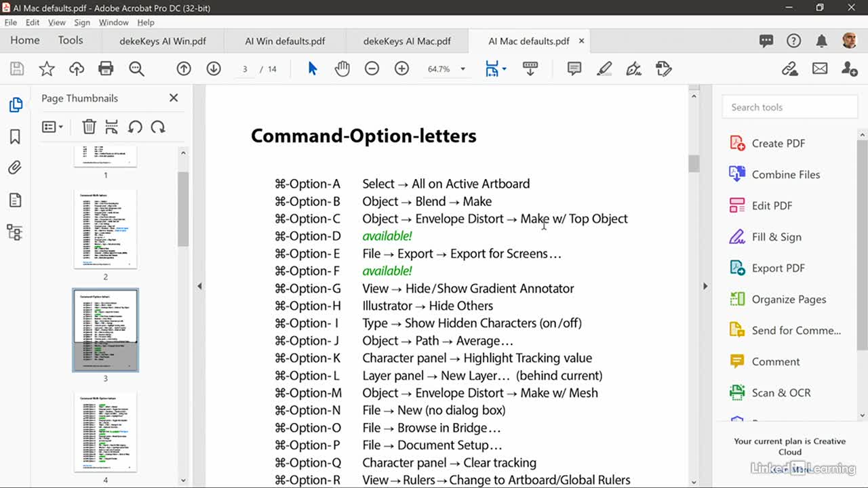Click the share with others person icon
The image size is (868, 488).
(849, 68)
